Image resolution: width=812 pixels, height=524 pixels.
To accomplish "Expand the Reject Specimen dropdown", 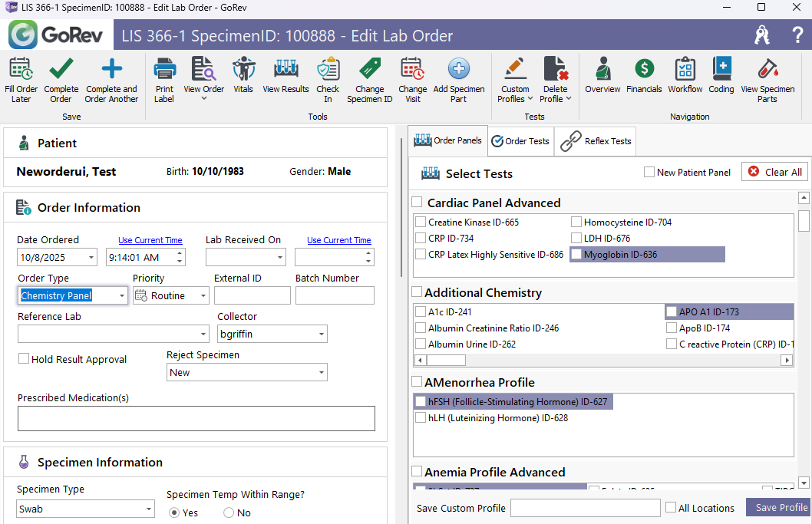I will click(x=321, y=372).
